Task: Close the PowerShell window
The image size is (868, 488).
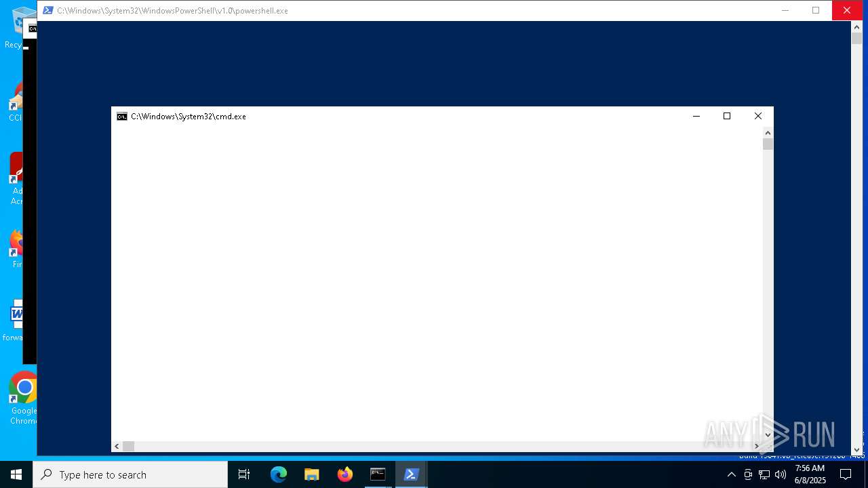Action: (847, 10)
